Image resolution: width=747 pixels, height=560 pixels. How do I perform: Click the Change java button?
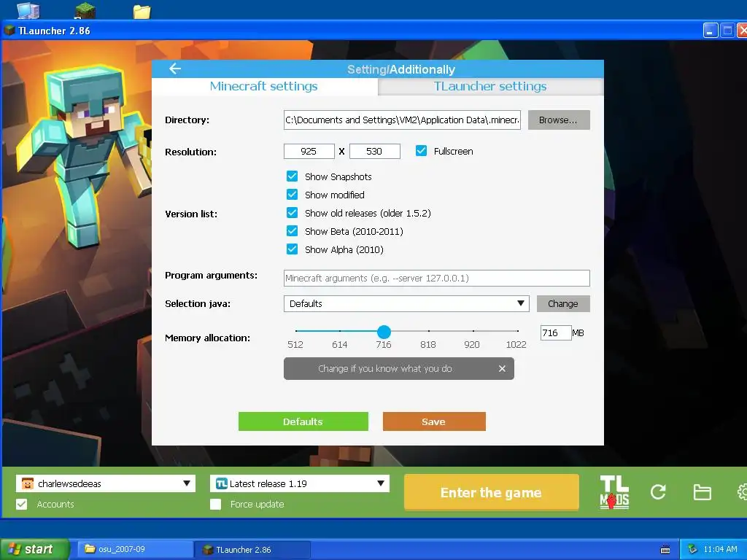[x=563, y=304]
